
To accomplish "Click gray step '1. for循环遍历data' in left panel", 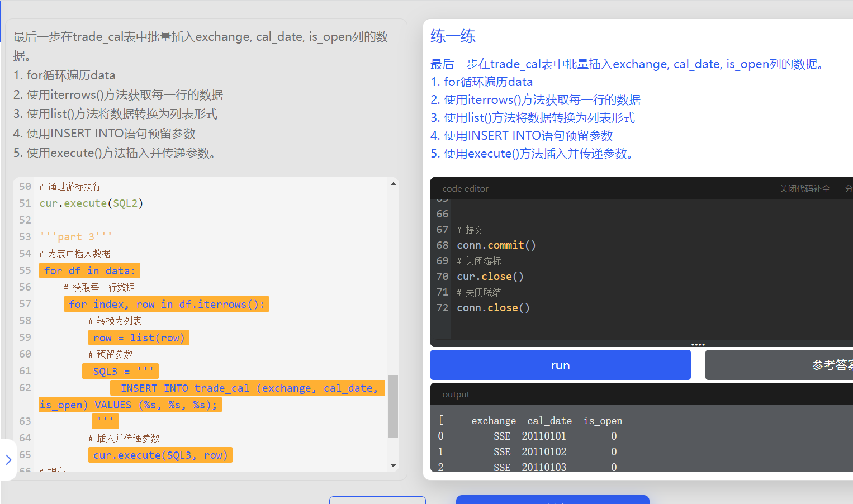I will pos(64,75).
